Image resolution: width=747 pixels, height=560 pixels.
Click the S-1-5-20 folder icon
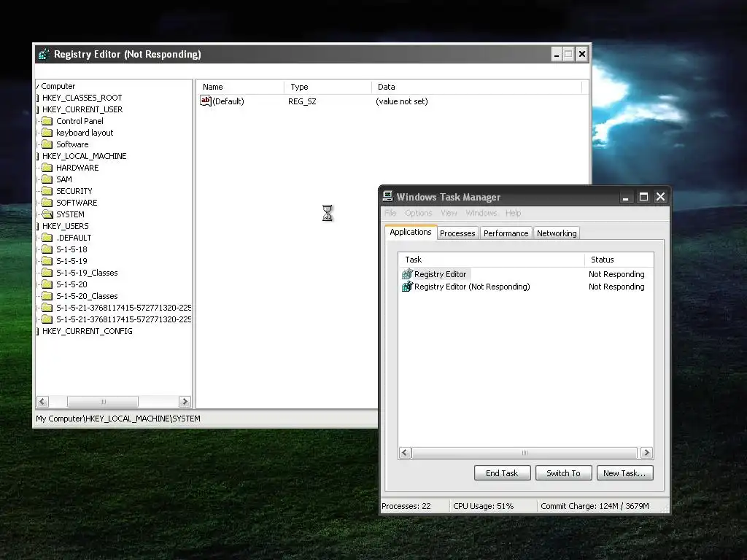[47, 284]
